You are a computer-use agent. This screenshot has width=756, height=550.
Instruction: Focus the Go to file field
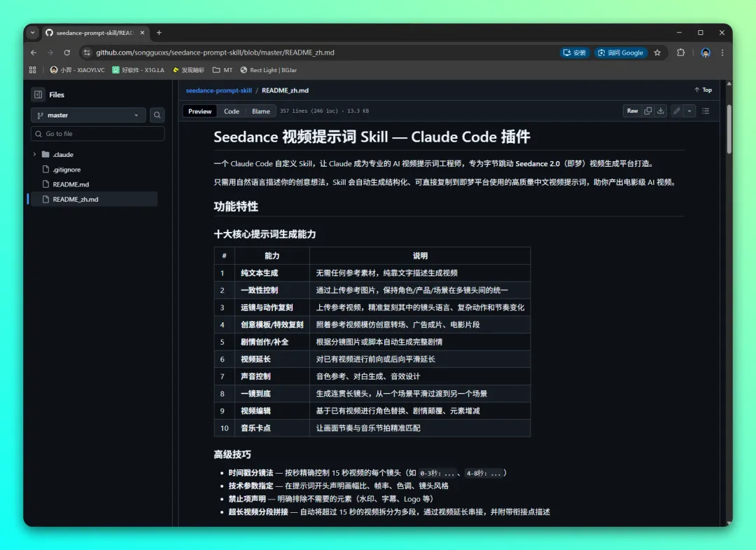click(98, 134)
